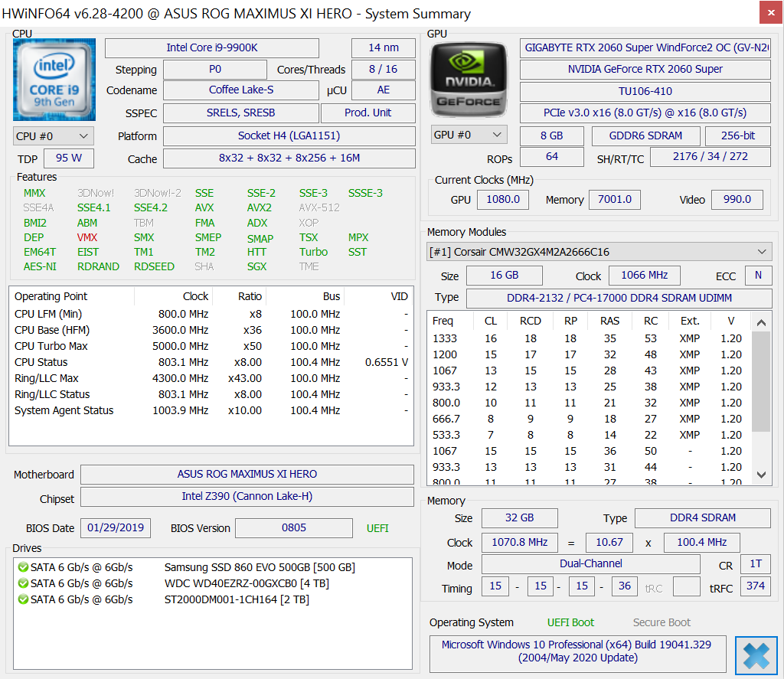Screen dimensions: 784x679
Task: Click the Dual-Channel memory mode field
Action: point(590,564)
